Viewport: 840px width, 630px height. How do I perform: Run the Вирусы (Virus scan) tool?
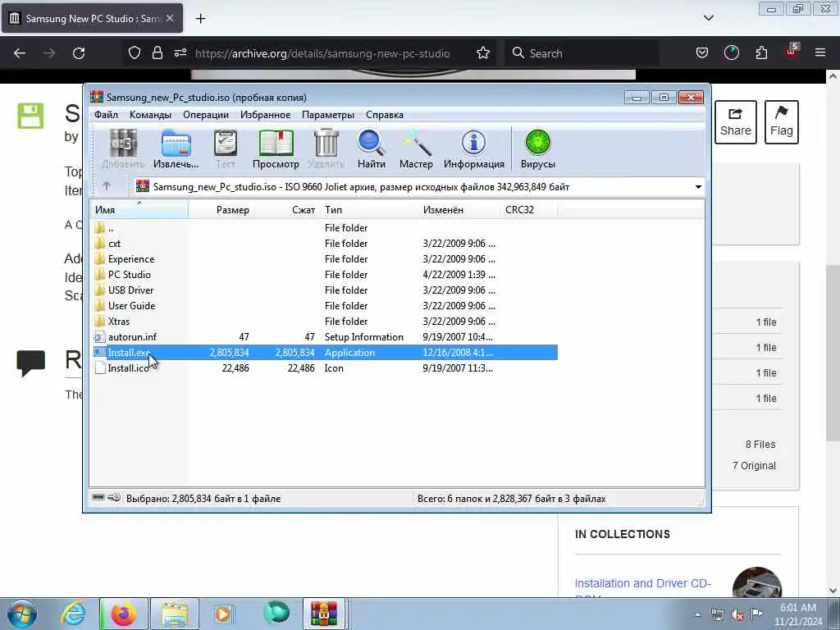(538, 149)
